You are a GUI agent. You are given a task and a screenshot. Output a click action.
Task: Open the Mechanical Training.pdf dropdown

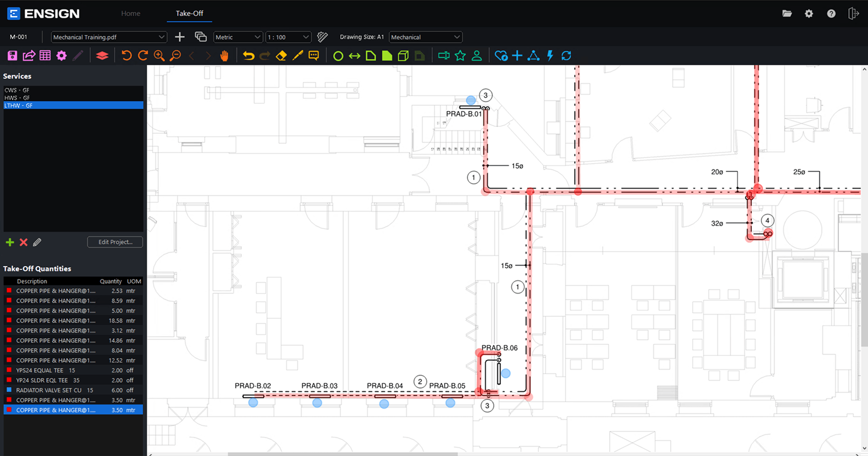point(109,37)
